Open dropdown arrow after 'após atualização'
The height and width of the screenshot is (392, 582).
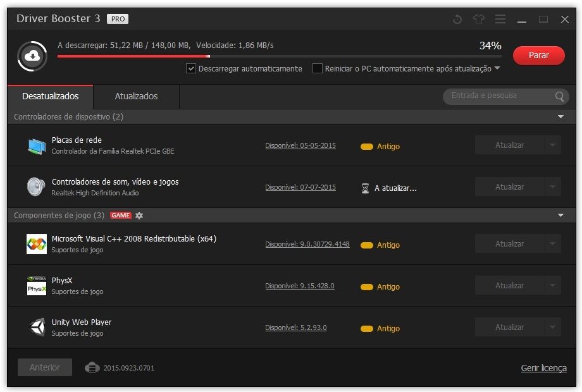tap(497, 68)
